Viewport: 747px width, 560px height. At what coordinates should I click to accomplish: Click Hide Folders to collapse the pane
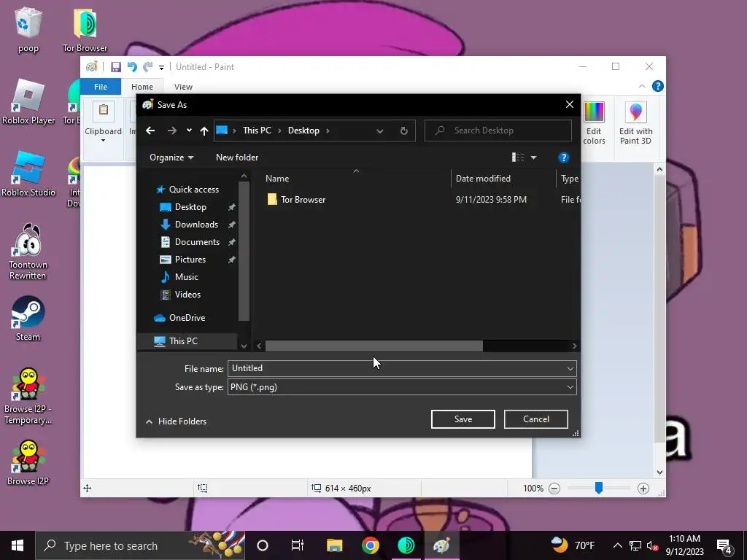click(x=176, y=421)
